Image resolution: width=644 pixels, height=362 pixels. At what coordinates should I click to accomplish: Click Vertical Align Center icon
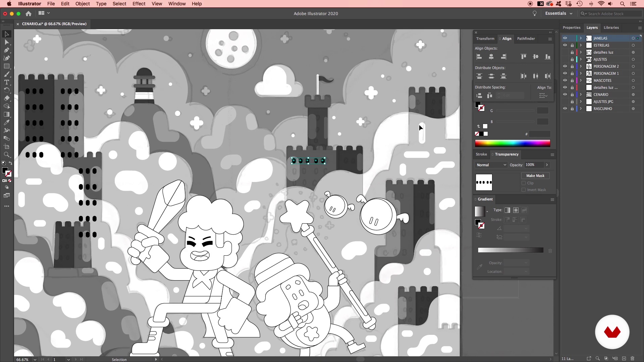pyautogui.click(x=536, y=57)
